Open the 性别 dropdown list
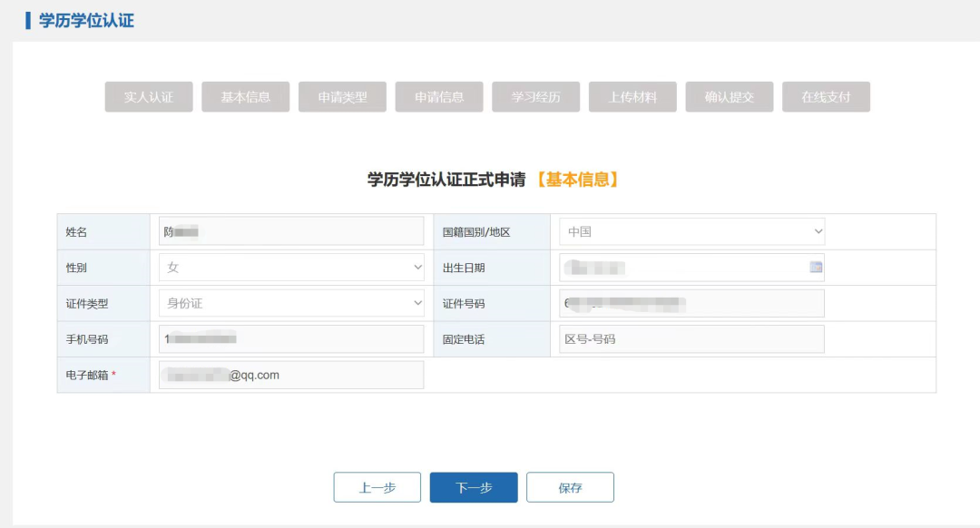This screenshot has width=980, height=528. (x=416, y=267)
